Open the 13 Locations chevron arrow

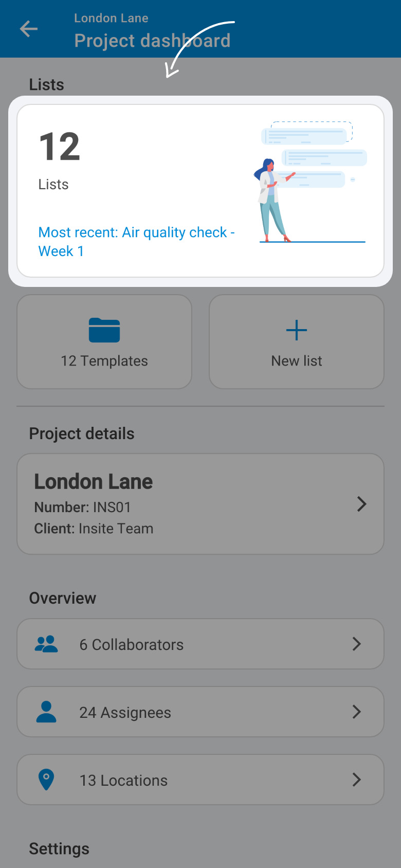tap(356, 780)
